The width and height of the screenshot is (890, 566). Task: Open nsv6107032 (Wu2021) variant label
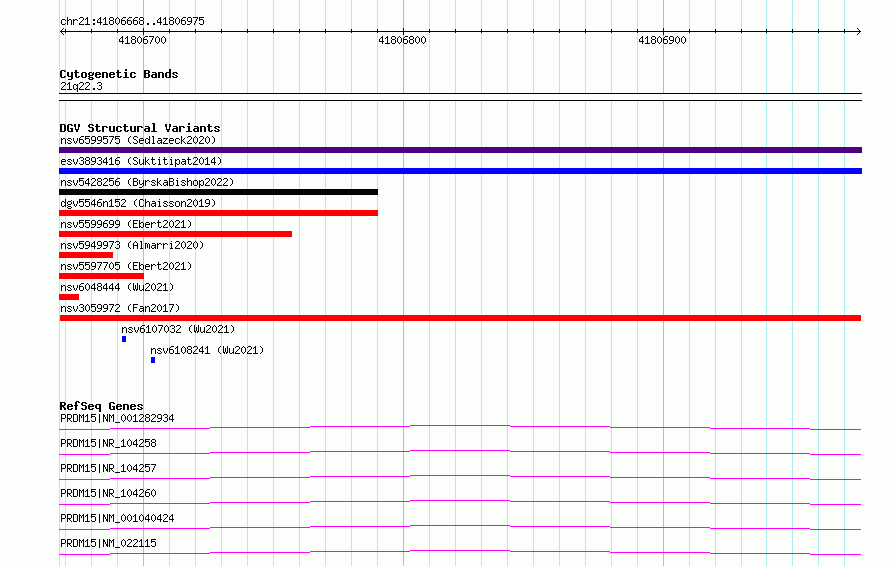[178, 329]
